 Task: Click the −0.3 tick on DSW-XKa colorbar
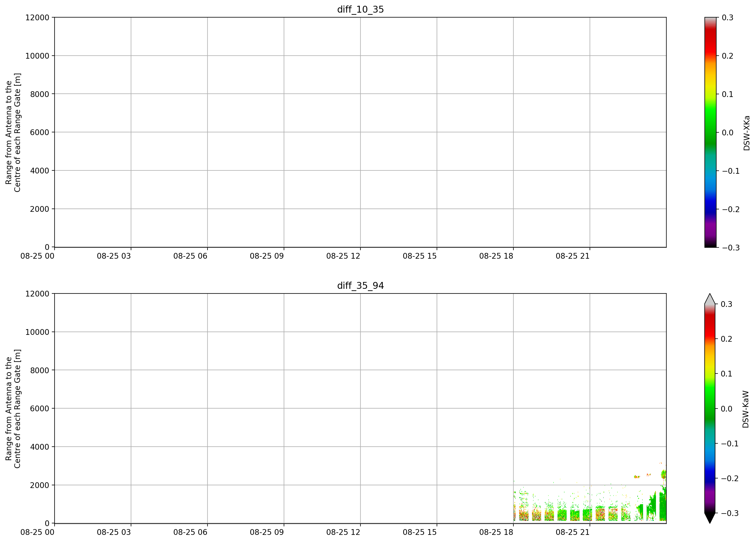(x=731, y=248)
